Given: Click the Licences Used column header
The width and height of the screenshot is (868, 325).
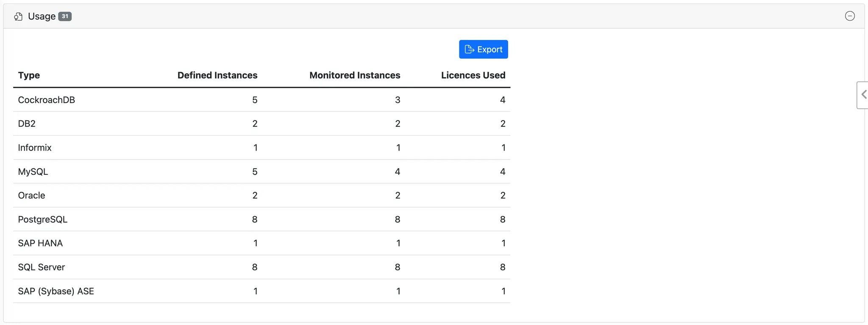Looking at the screenshot, I should (x=473, y=75).
